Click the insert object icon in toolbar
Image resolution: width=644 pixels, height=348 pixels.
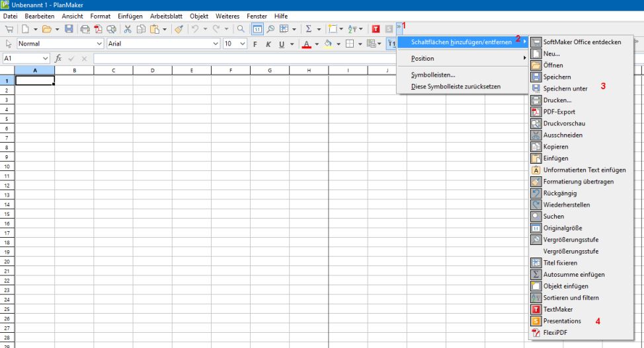[x=333, y=29]
